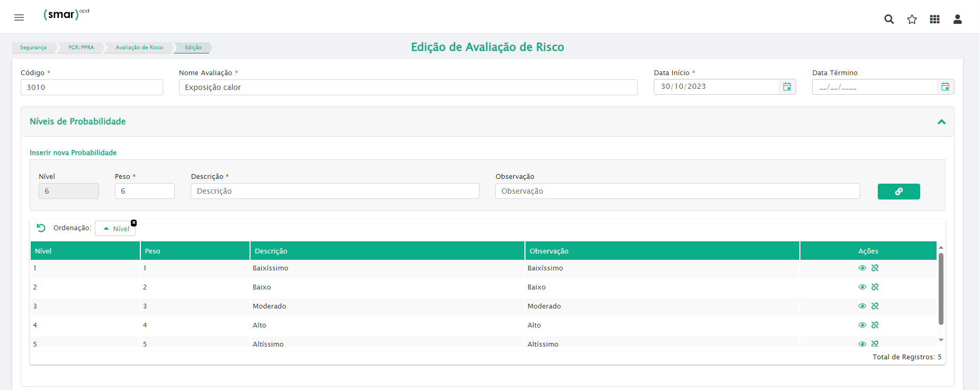Viewport: 980px width, 390px height.
Task: Click the favorites star icon
Action: tap(912, 19)
